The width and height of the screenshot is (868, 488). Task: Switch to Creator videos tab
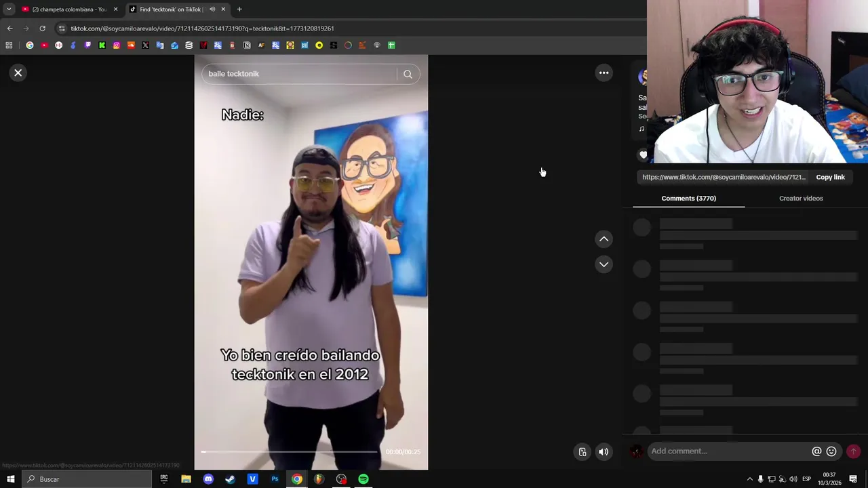(801, 199)
